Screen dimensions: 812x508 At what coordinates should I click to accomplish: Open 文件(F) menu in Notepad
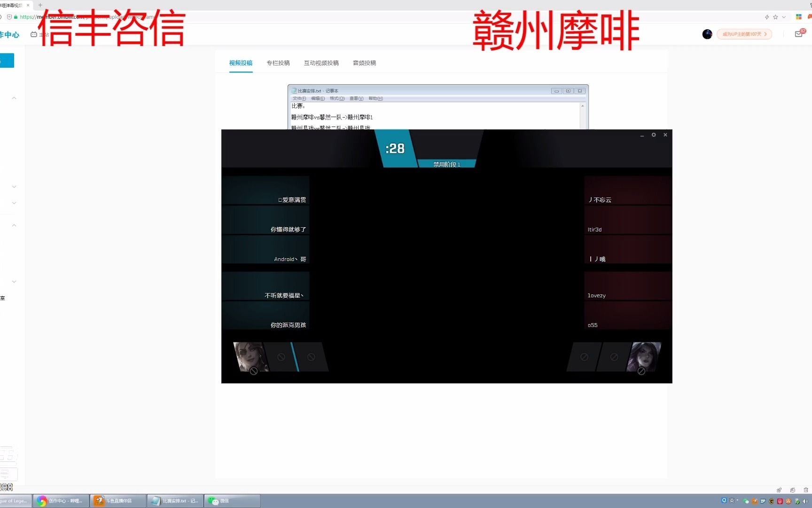tap(299, 98)
